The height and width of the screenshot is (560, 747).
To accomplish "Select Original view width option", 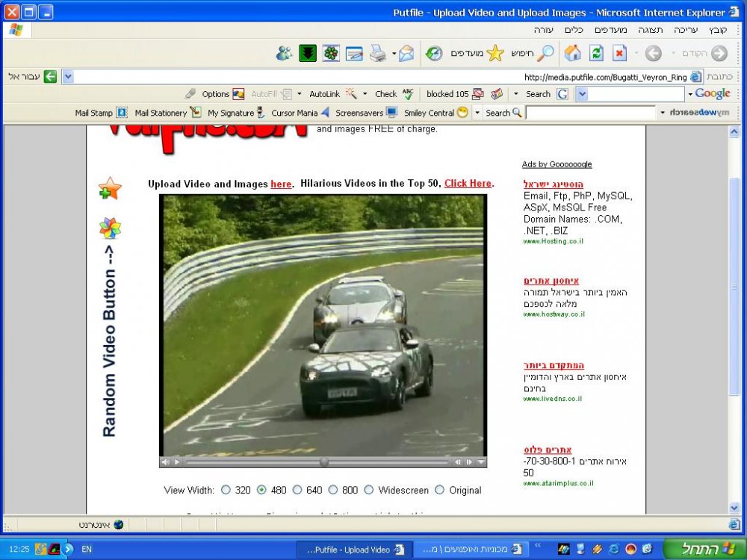I will [x=440, y=490].
